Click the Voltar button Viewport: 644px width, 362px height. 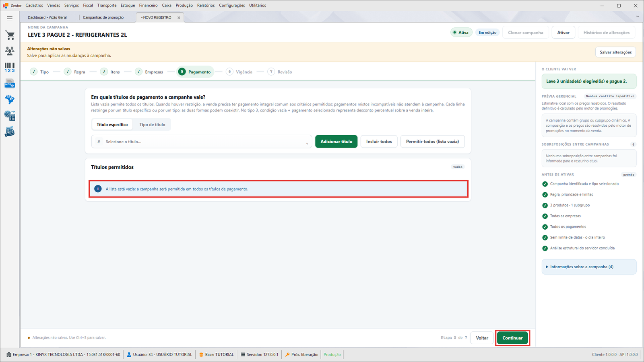[x=482, y=338]
